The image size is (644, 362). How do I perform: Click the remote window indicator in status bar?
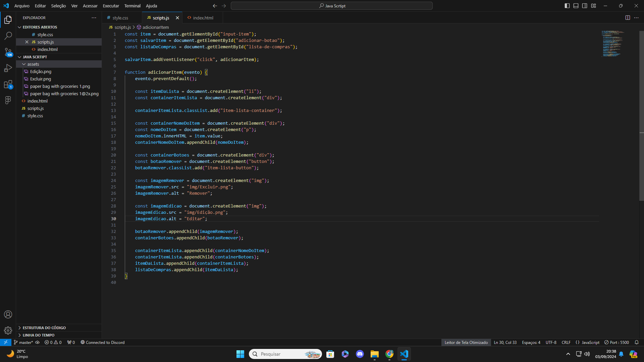6,342
